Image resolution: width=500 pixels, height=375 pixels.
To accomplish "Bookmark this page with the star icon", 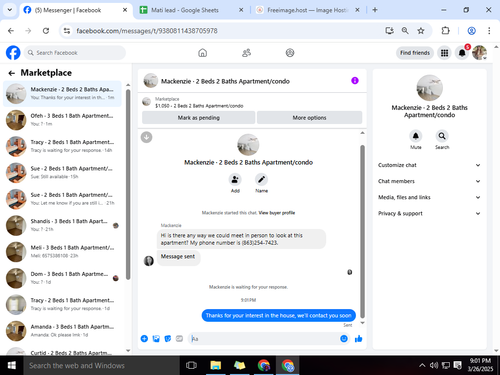I will pos(421,31).
